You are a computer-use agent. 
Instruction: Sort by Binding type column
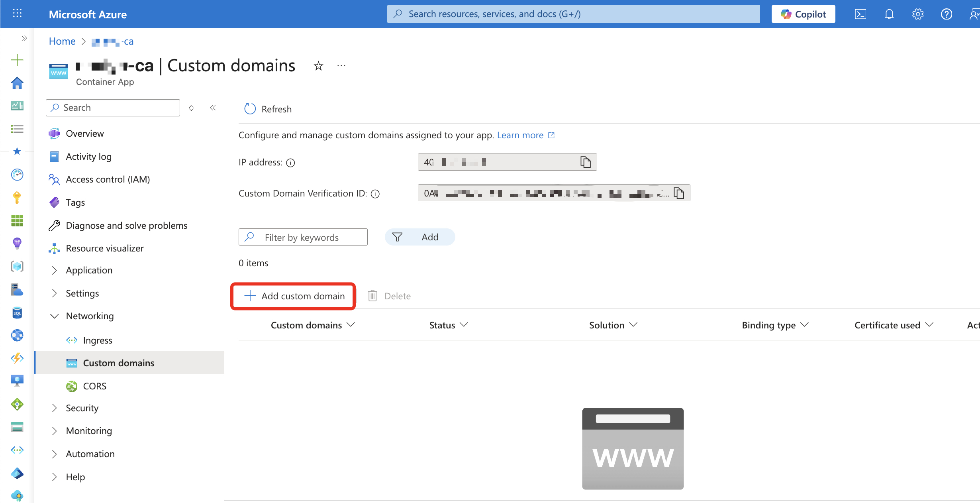775,325
